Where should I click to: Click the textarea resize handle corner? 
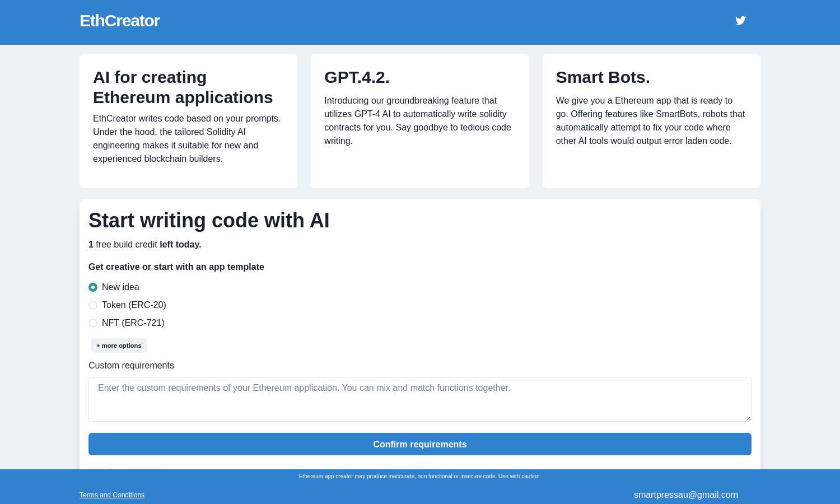(748, 418)
